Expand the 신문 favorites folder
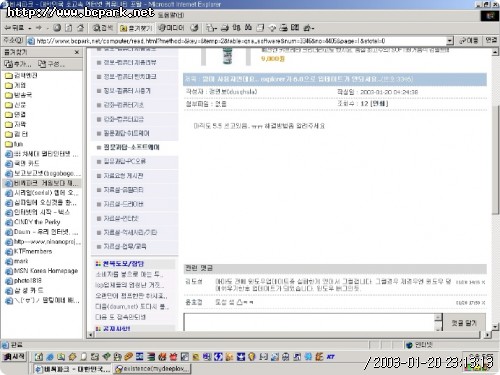 click(x=15, y=105)
